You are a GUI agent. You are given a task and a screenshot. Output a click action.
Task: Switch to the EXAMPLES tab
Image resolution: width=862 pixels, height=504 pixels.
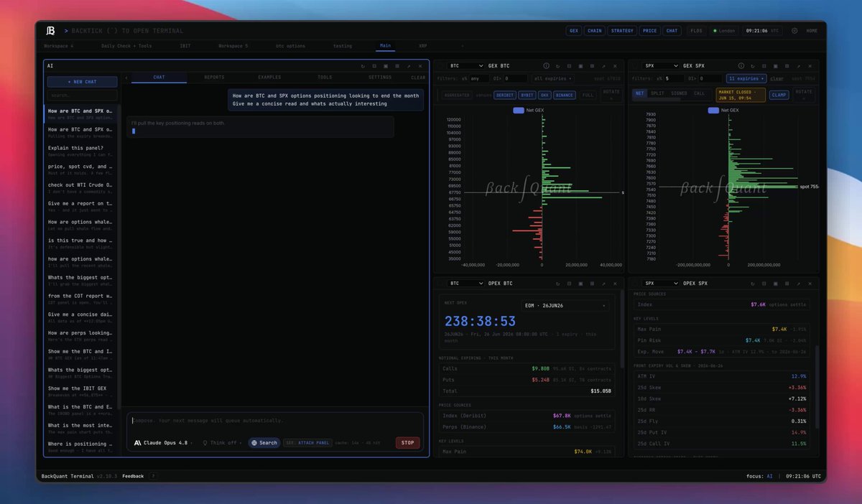pos(269,78)
